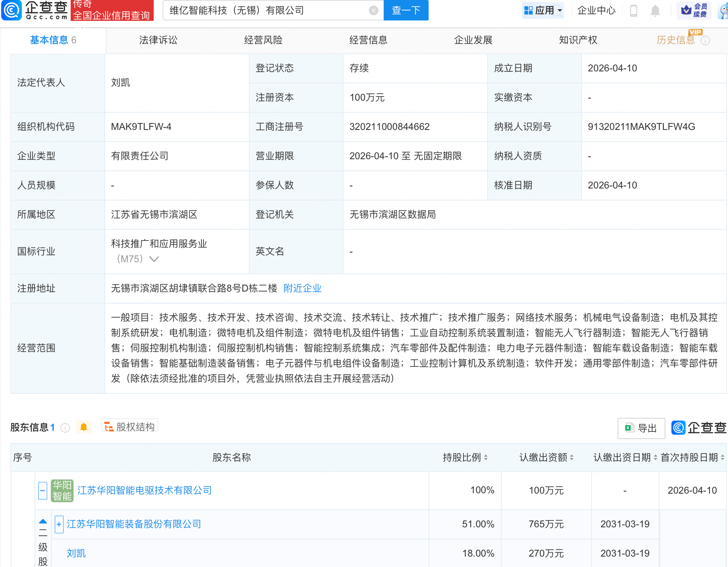Click the 会员续费 crown icon

694,10
